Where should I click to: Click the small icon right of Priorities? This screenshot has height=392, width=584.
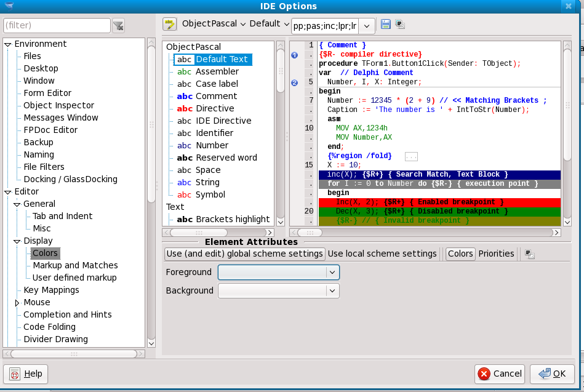pyautogui.click(x=529, y=254)
